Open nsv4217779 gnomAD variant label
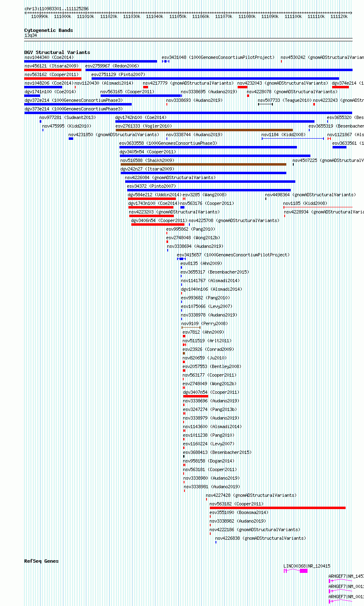Screen dimensions: 364x606 [x=188, y=83]
